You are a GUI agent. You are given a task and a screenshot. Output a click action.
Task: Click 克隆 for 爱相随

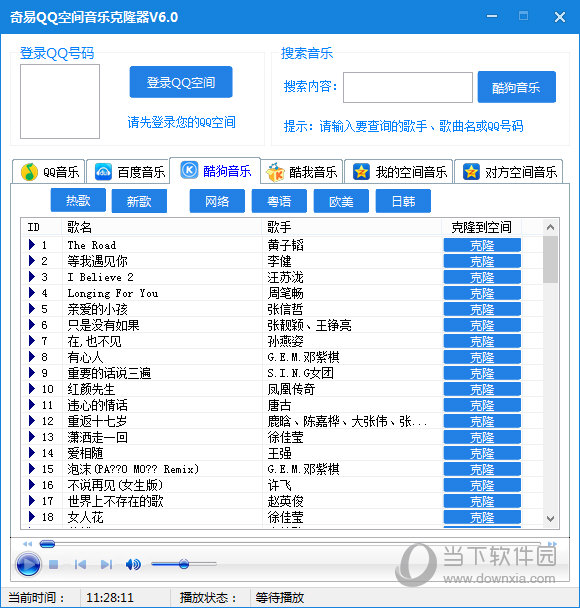pyautogui.click(x=482, y=453)
